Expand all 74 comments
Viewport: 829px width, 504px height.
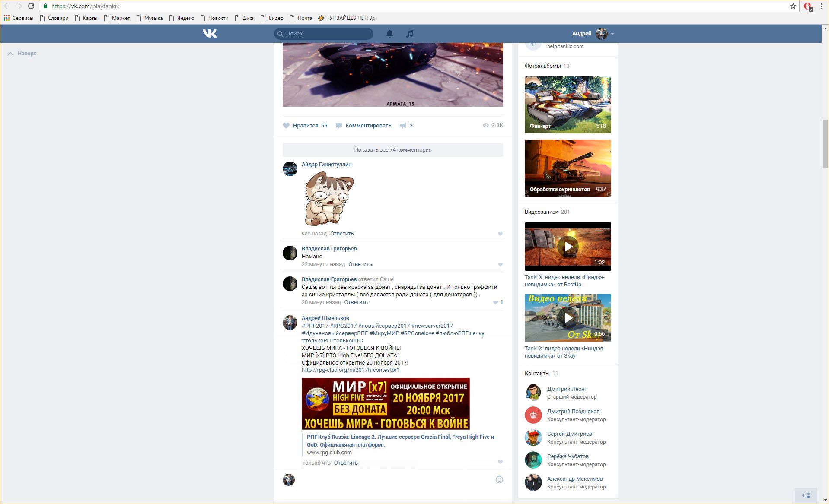(x=392, y=150)
